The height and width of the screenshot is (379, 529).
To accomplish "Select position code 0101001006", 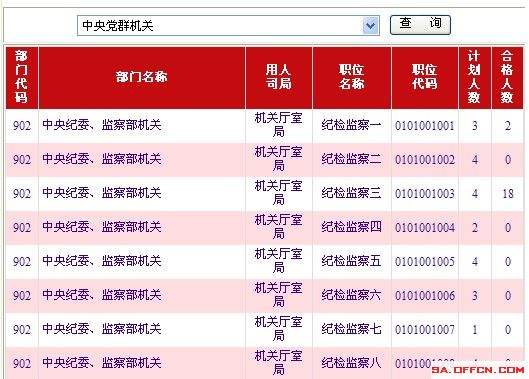I will (x=425, y=296).
